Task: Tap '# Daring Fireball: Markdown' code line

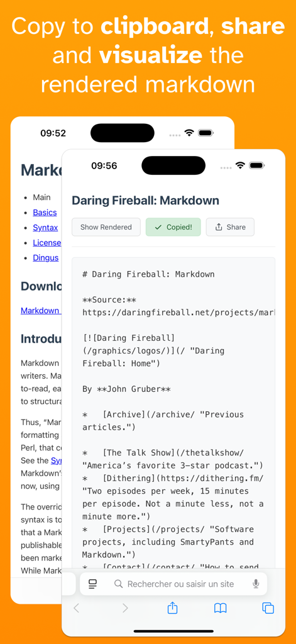Action: (148, 274)
